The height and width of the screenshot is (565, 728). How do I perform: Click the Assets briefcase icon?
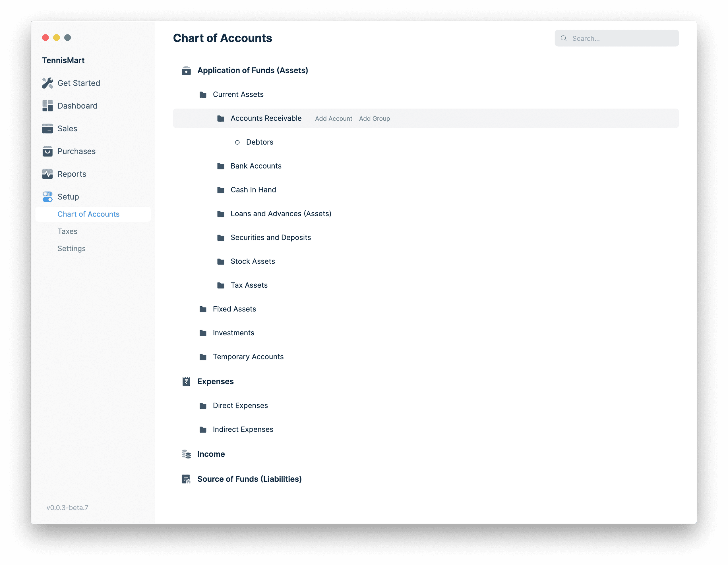(186, 70)
